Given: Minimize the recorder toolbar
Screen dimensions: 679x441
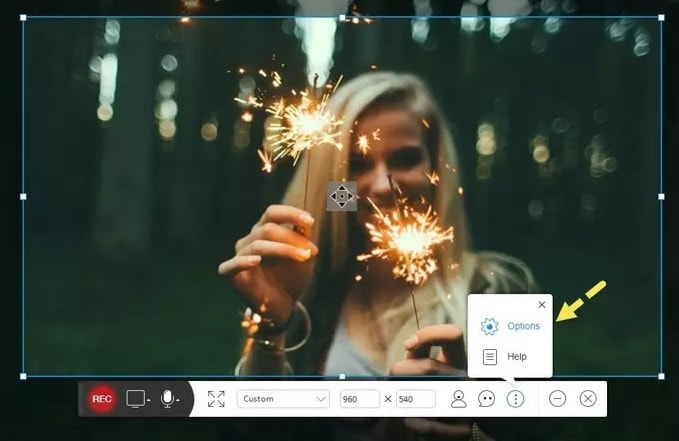Looking at the screenshot, I should point(557,399).
